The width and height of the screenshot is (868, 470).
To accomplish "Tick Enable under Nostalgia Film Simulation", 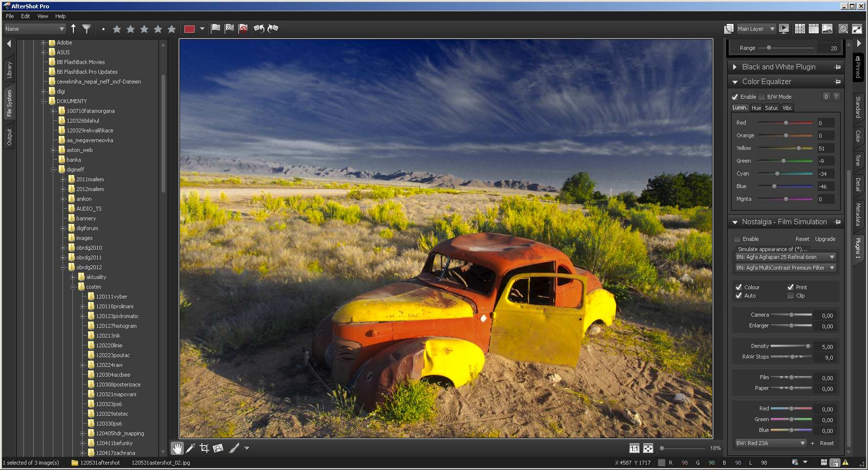I will pyautogui.click(x=737, y=239).
